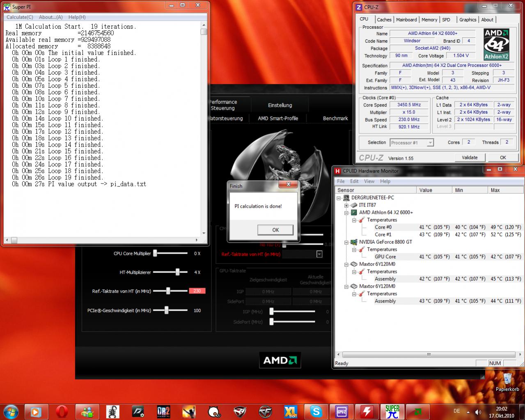Click the drive icon beside ITE IT87

[354, 205]
